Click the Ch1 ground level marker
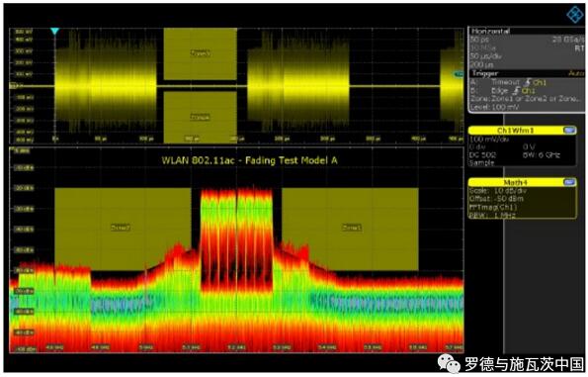 click(13, 86)
